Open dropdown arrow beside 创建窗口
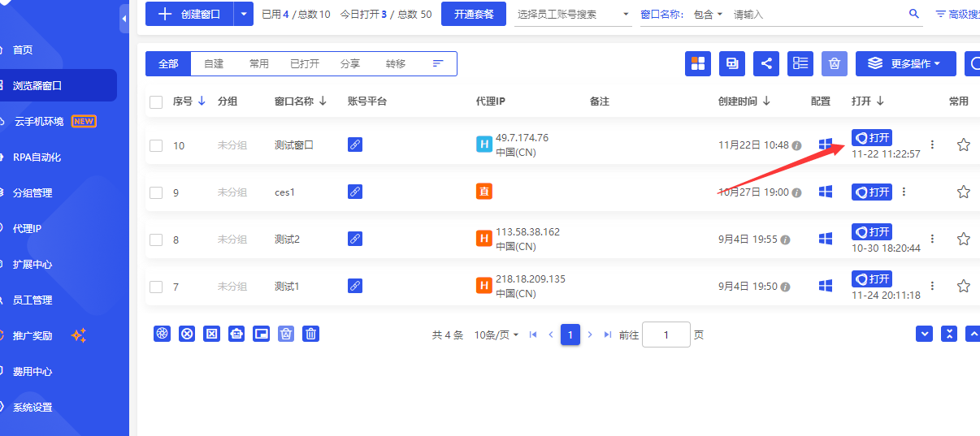The height and width of the screenshot is (436, 980). [x=244, y=14]
